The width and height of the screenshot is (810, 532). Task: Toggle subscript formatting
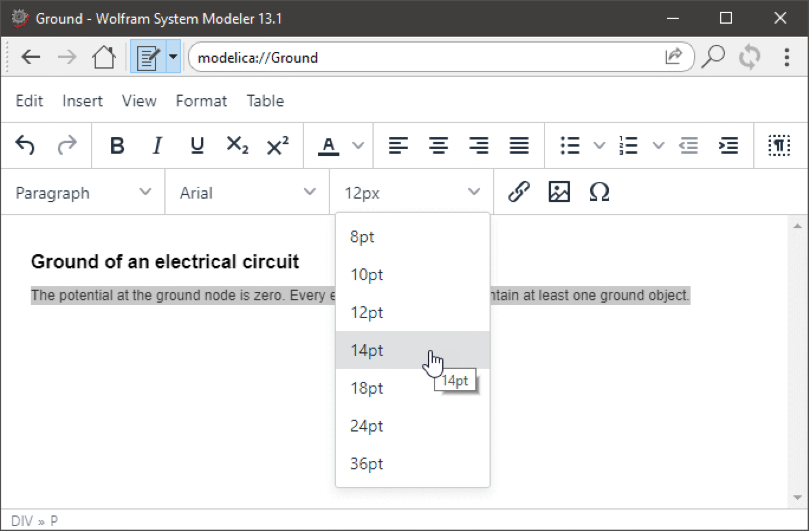(x=238, y=145)
